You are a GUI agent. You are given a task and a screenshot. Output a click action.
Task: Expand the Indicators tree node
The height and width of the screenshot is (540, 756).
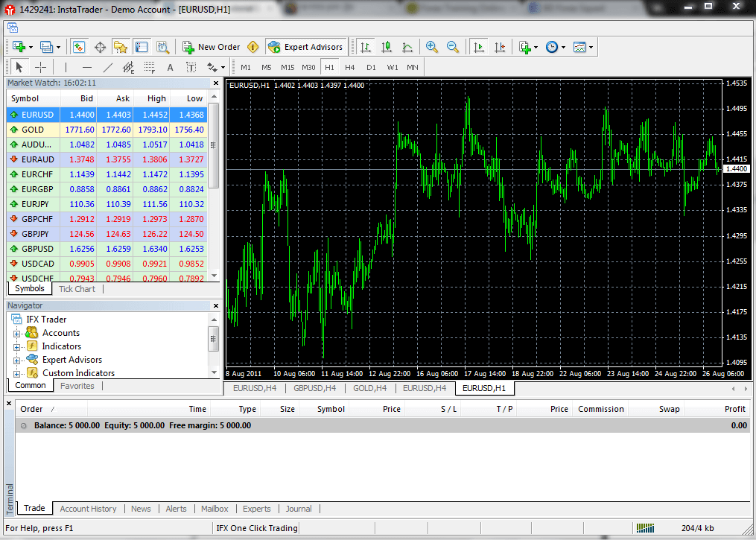click(x=16, y=346)
